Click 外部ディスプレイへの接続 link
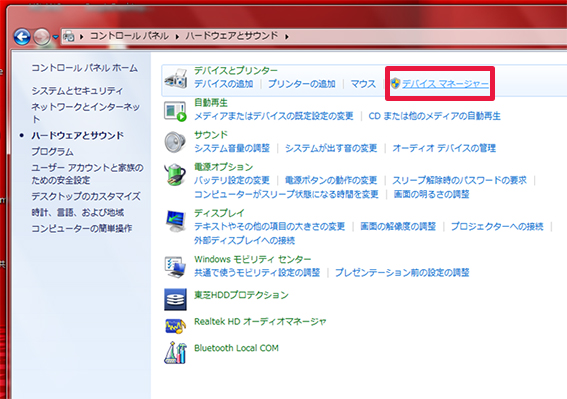This screenshot has width=567, height=399. (244, 240)
